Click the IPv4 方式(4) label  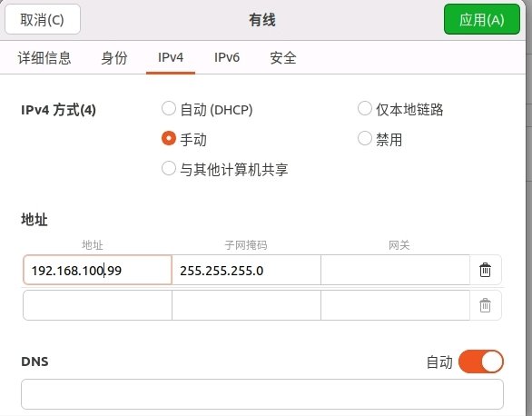coord(58,110)
